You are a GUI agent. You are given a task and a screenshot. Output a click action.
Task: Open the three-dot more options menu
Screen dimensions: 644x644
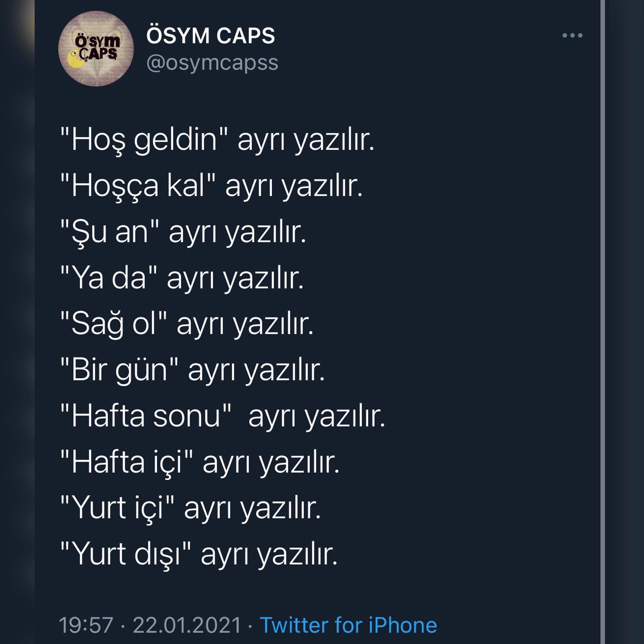[572, 35]
